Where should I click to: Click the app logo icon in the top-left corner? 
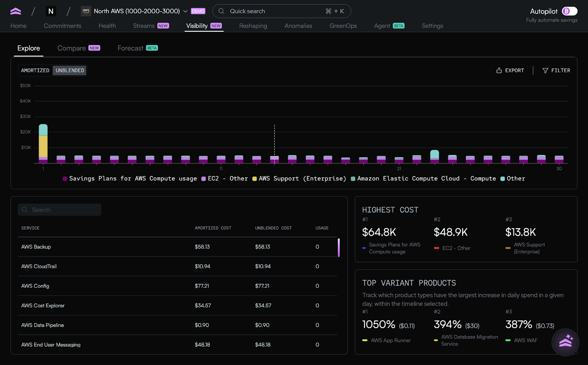pyautogui.click(x=15, y=11)
